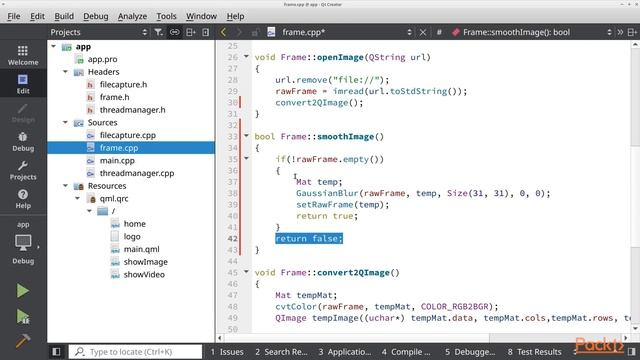640x360 pixels.
Task: Collapse the / resource prefix folder
Action: pyautogui.click(x=89, y=211)
